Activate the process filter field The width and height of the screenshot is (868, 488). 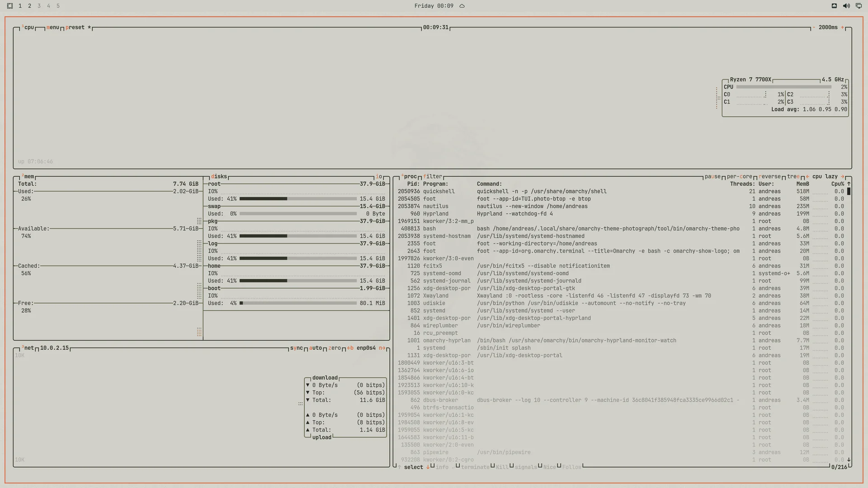coord(433,177)
